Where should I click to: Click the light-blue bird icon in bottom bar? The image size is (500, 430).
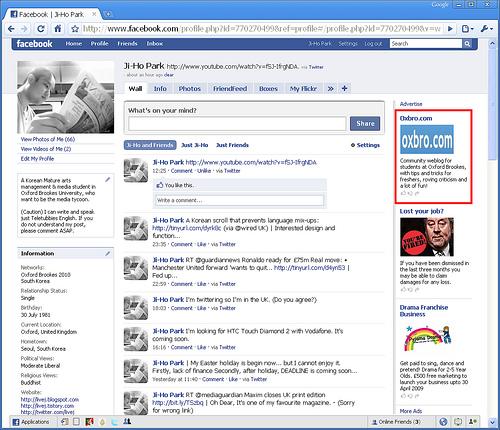[x=114, y=422]
